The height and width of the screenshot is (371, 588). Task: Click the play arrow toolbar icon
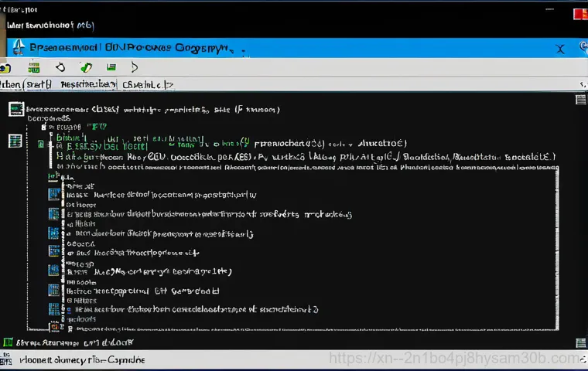pos(135,67)
